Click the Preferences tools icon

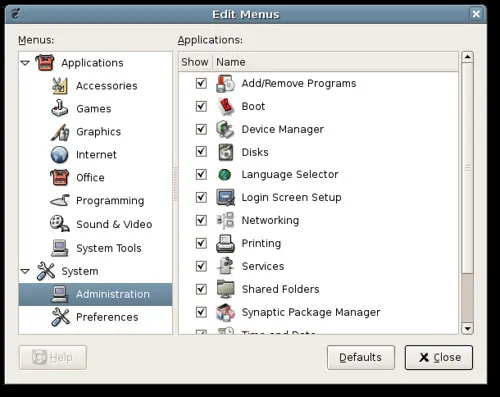point(60,317)
